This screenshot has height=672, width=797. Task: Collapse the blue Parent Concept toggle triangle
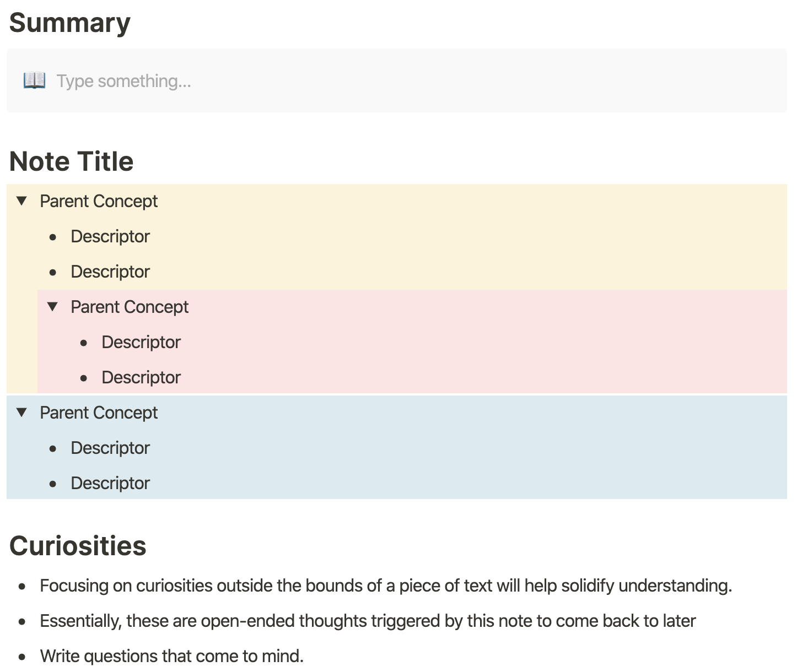point(22,413)
